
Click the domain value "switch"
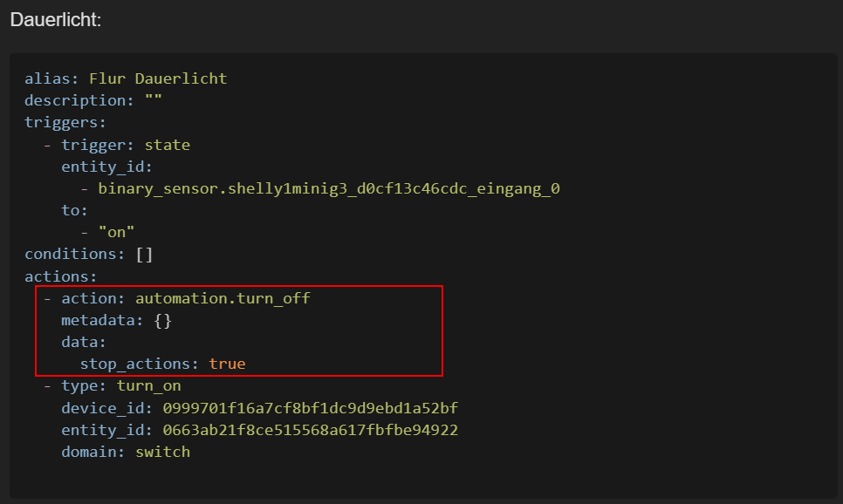click(x=162, y=452)
